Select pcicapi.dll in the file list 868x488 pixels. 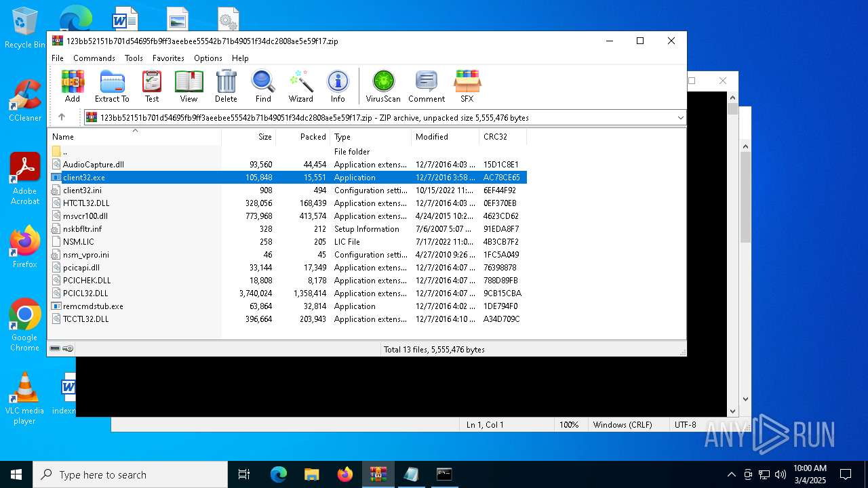coord(288,268)
